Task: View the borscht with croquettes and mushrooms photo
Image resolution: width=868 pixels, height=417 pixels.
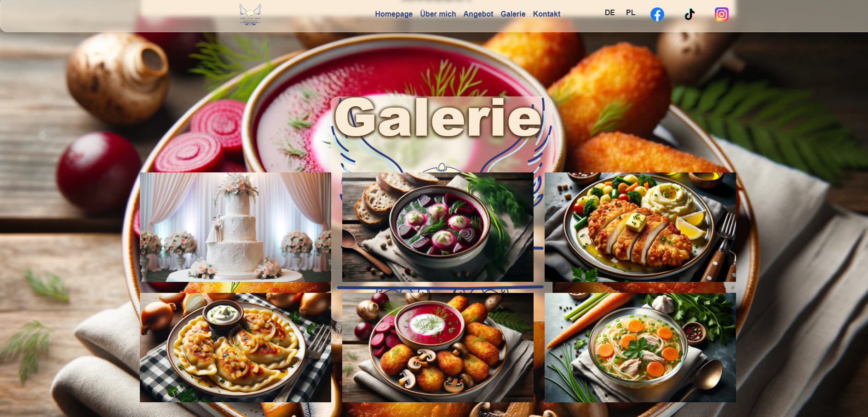Action: (x=437, y=348)
